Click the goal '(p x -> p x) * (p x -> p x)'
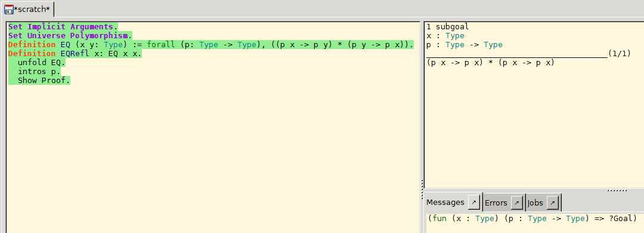Image resolution: width=644 pixels, height=233 pixels. [x=490, y=63]
